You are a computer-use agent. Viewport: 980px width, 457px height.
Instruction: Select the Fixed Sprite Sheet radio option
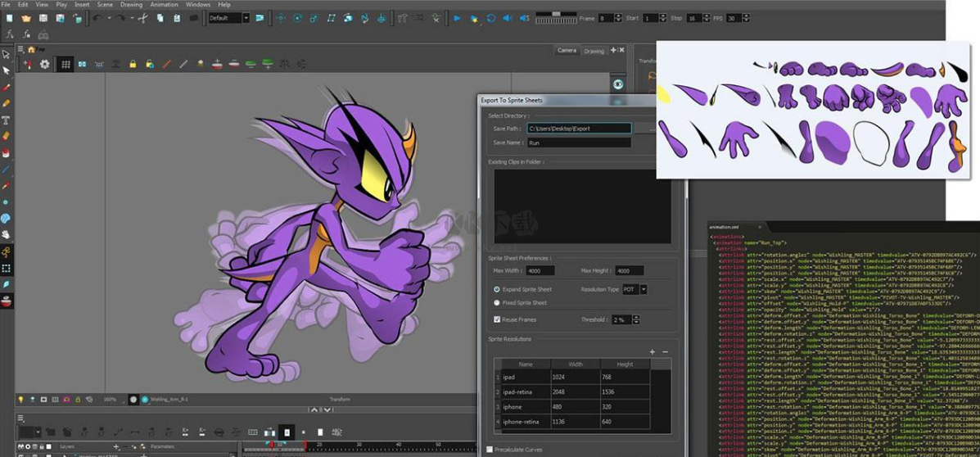coord(497,303)
